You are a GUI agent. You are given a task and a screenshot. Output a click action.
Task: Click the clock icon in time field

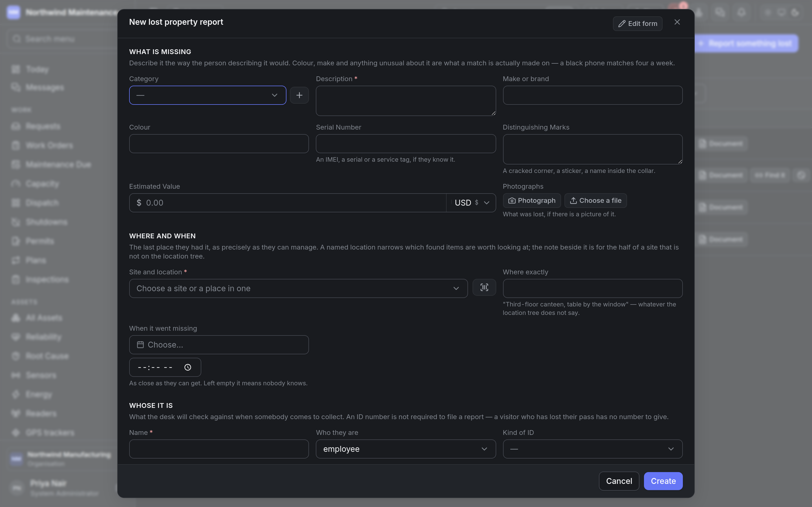click(187, 367)
